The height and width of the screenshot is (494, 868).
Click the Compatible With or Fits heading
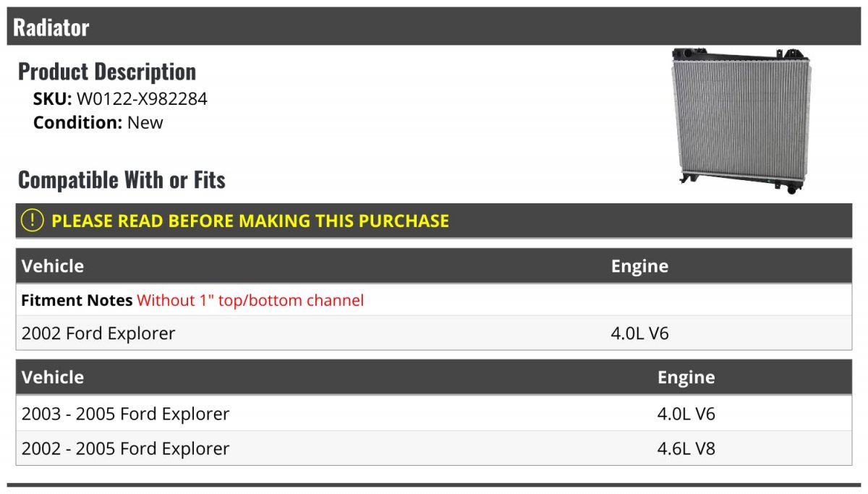[x=122, y=179]
